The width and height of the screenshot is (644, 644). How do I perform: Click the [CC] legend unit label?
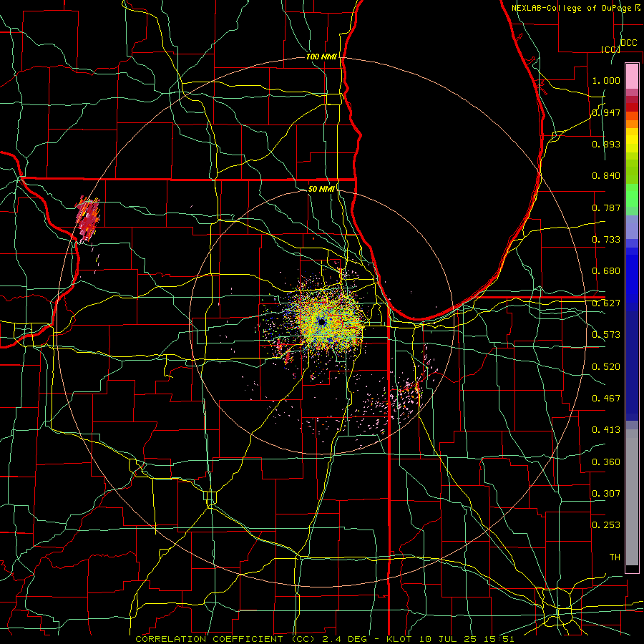tap(610, 49)
